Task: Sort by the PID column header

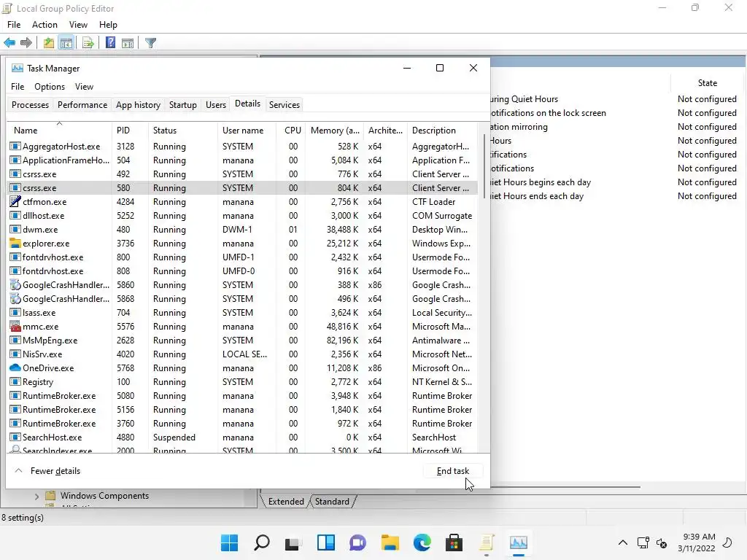Action: tap(130, 130)
